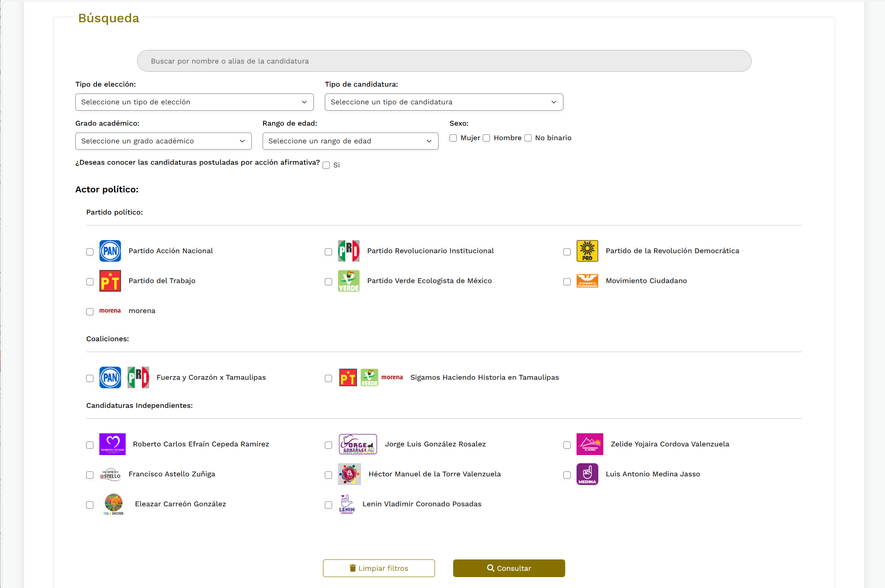
Task: Focus the candidate name search field
Action: [x=444, y=61]
